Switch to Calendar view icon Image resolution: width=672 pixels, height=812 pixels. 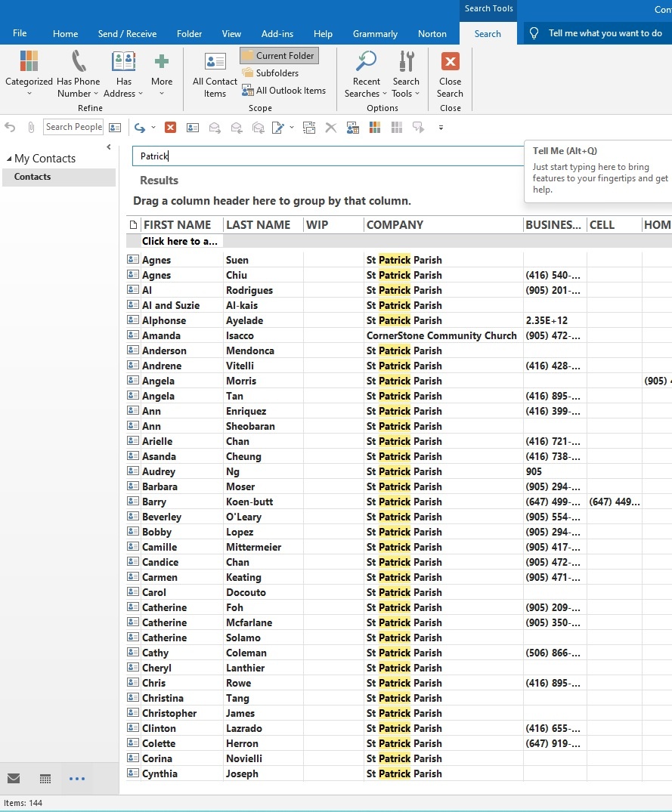(45, 778)
